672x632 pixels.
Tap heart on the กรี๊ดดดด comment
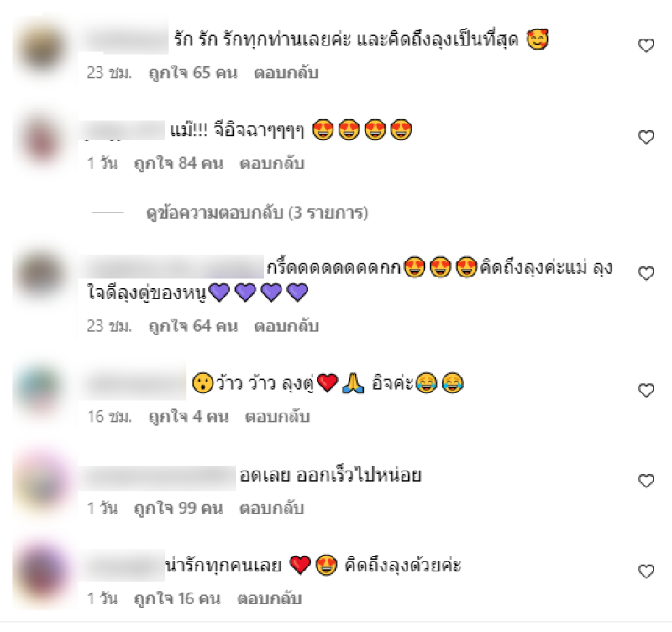click(x=646, y=273)
